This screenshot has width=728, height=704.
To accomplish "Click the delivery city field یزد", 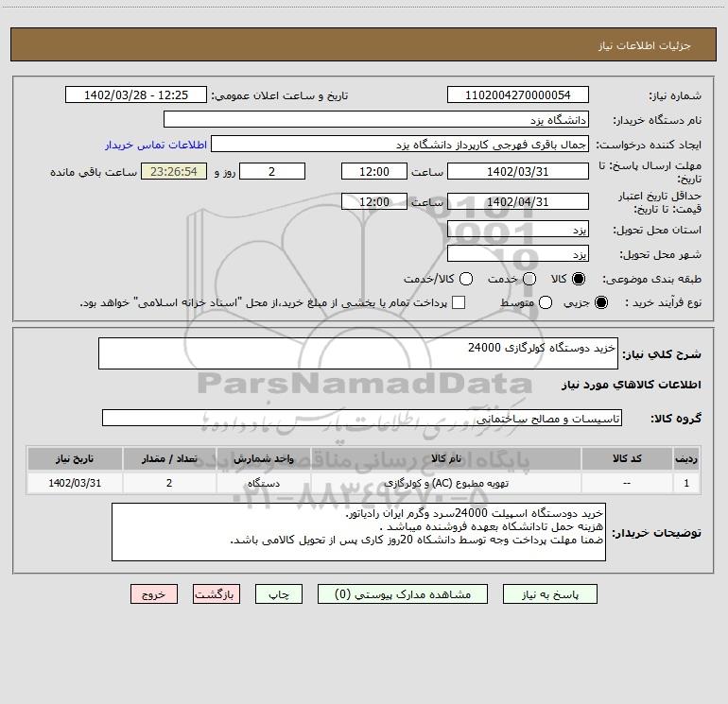I will [518, 254].
